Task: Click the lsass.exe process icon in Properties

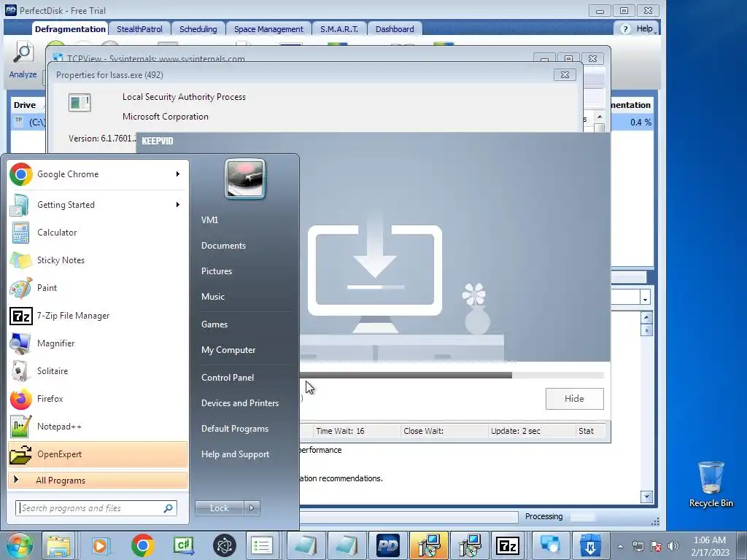Action: (x=80, y=102)
